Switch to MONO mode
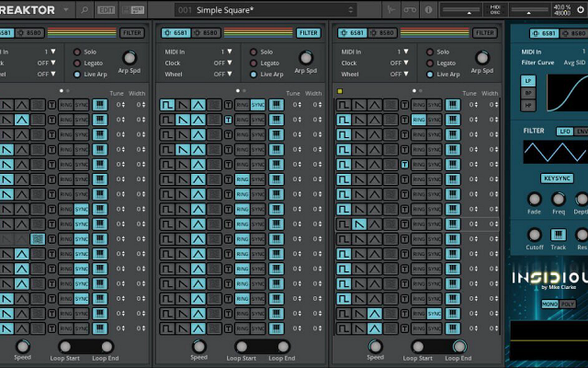588x368 pixels. coord(549,304)
